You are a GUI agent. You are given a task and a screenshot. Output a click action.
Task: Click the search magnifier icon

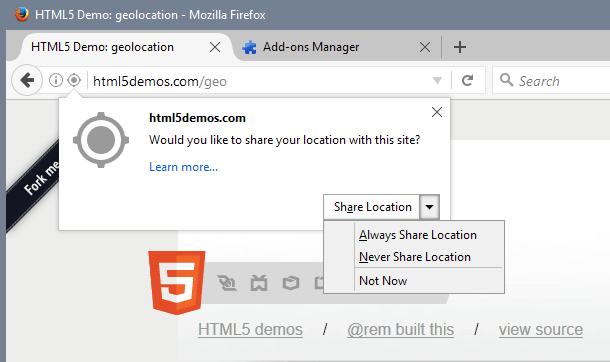pos(506,80)
